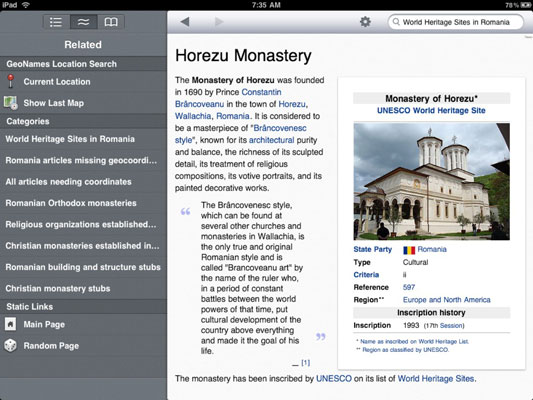533x400 pixels.
Task: Open the Criteria link
Action: pos(366,275)
